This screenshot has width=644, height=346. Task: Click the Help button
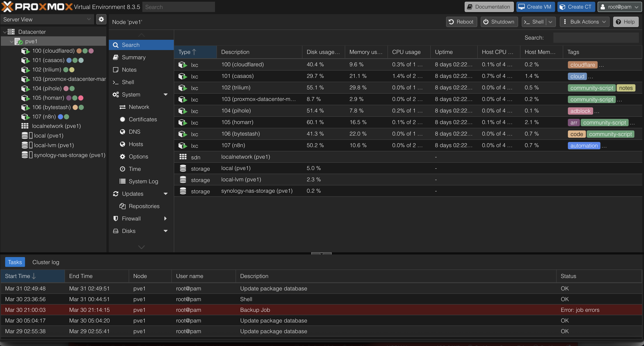tap(625, 22)
